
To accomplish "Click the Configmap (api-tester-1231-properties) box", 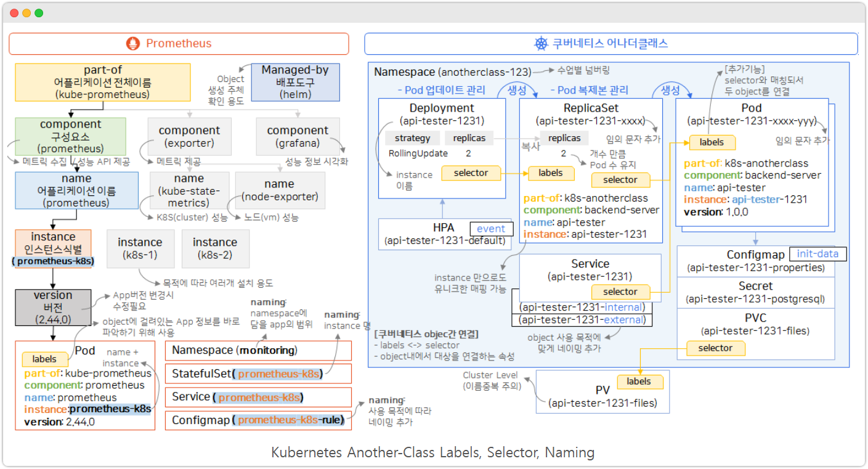I will coord(756,261).
